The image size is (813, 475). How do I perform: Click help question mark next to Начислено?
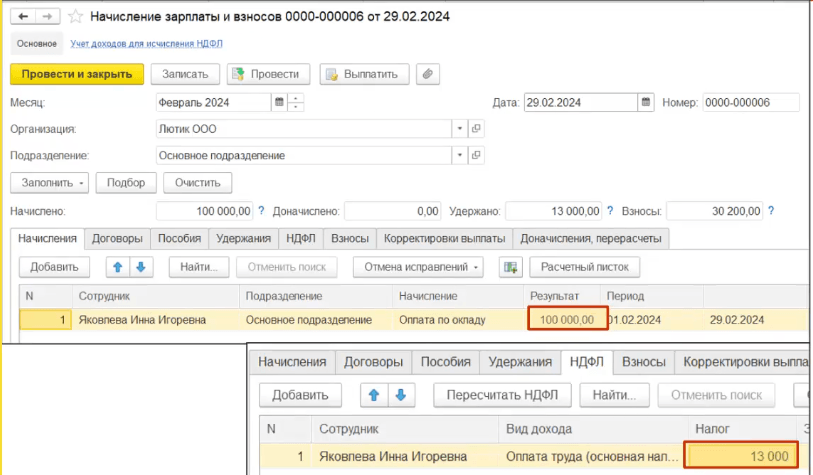click(x=262, y=211)
